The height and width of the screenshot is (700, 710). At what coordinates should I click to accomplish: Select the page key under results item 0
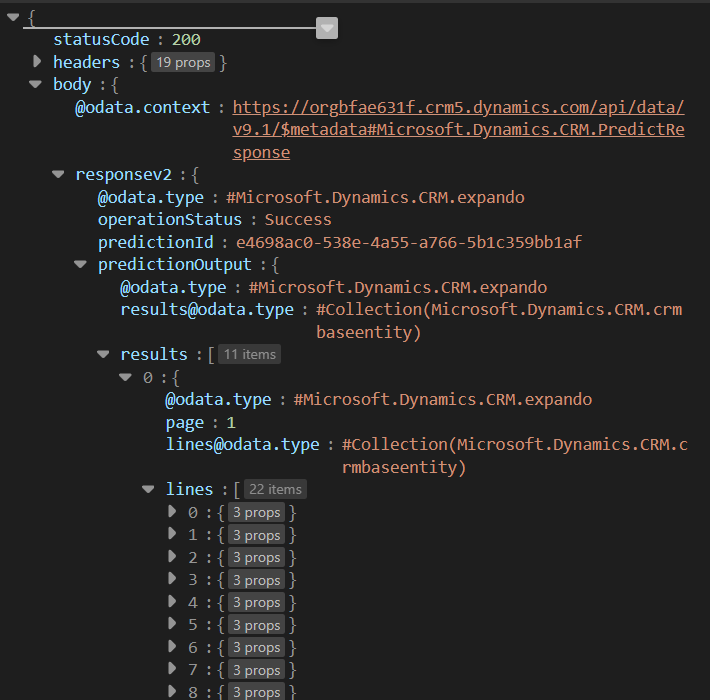click(x=185, y=422)
